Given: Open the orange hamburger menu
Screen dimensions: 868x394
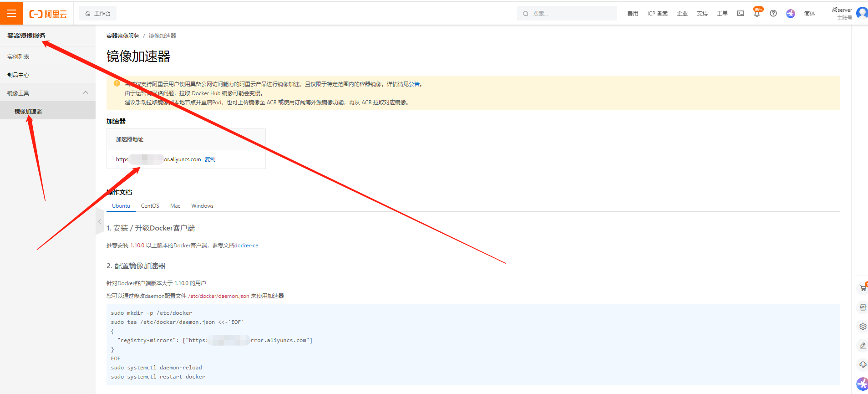Looking at the screenshot, I should [11, 13].
